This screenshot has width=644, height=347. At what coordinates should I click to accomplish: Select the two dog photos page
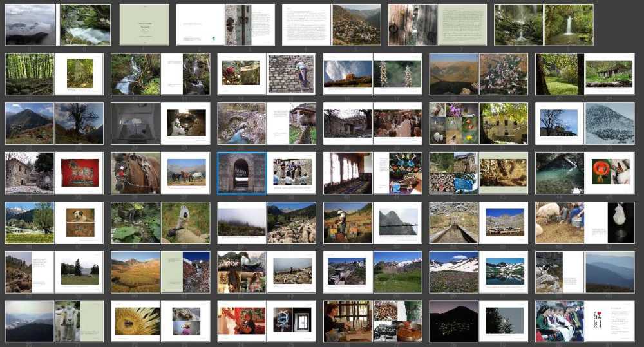click(79, 223)
